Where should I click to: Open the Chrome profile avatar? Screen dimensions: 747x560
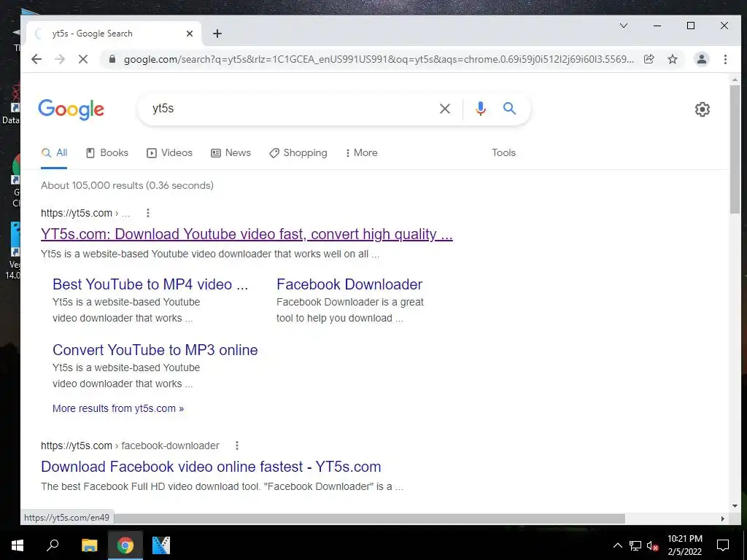tap(701, 59)
